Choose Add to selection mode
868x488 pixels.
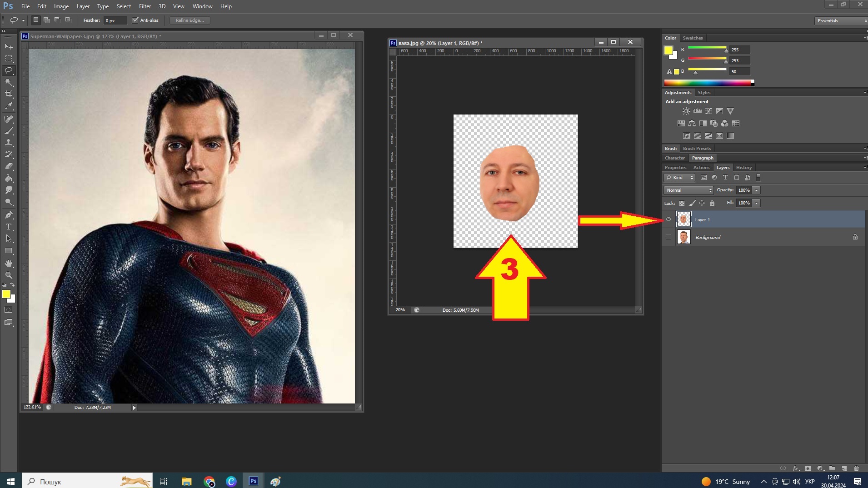[x=46, y=20]
